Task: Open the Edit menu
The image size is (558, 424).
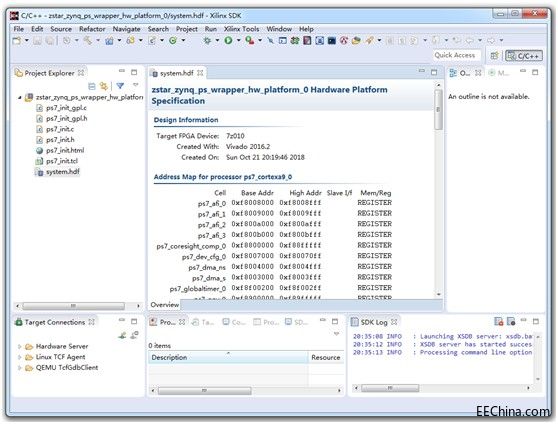Action: (x=37, y=29)
